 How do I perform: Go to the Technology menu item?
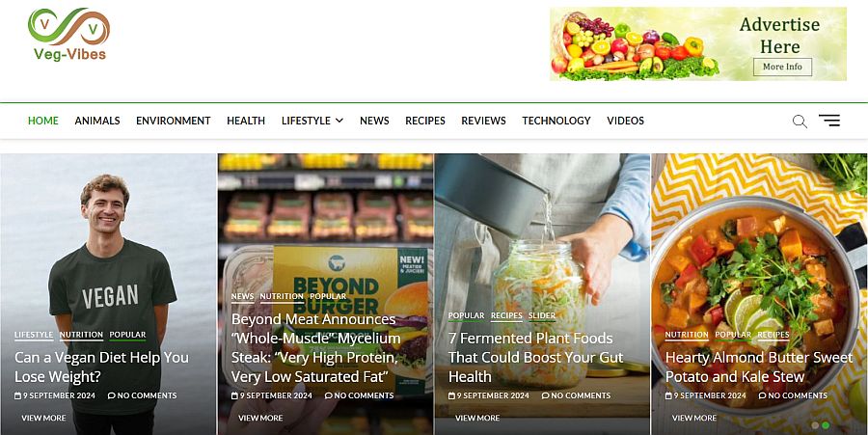(556, 121)
